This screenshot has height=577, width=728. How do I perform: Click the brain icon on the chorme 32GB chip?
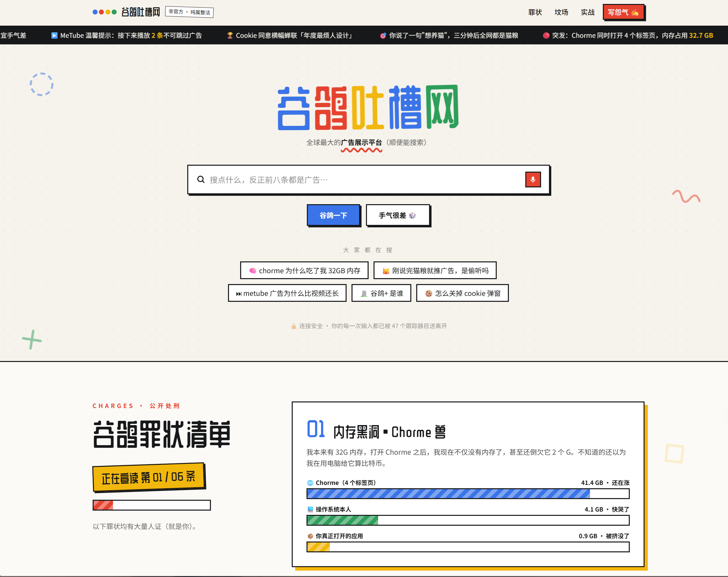(x=252, y=271)
